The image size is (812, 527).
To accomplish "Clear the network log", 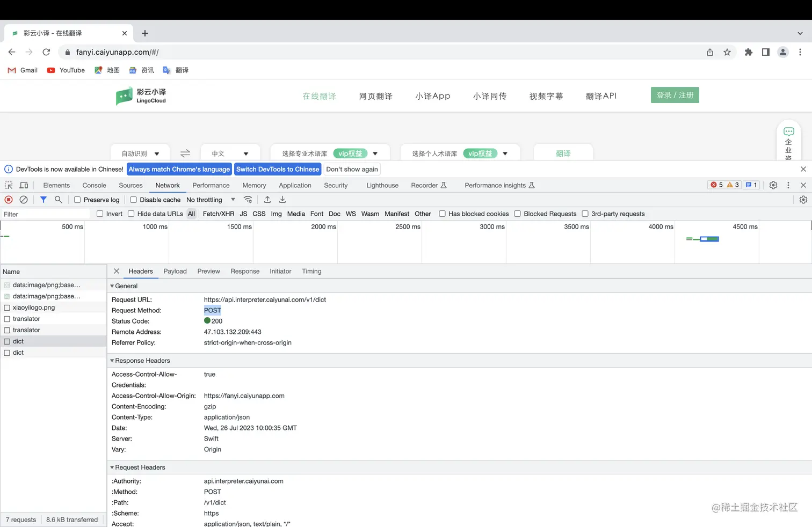I will (x=24, y=200).
